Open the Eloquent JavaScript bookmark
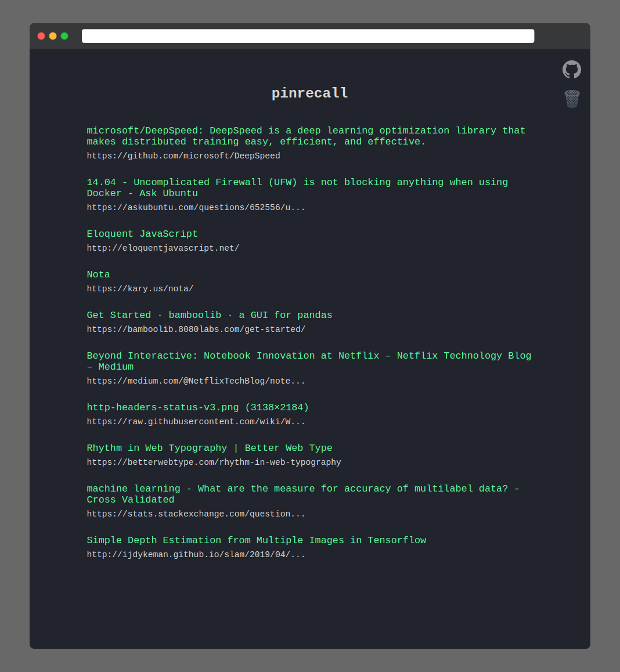The height and width of the screenshot is (672, 620). [x=142, y=234]
